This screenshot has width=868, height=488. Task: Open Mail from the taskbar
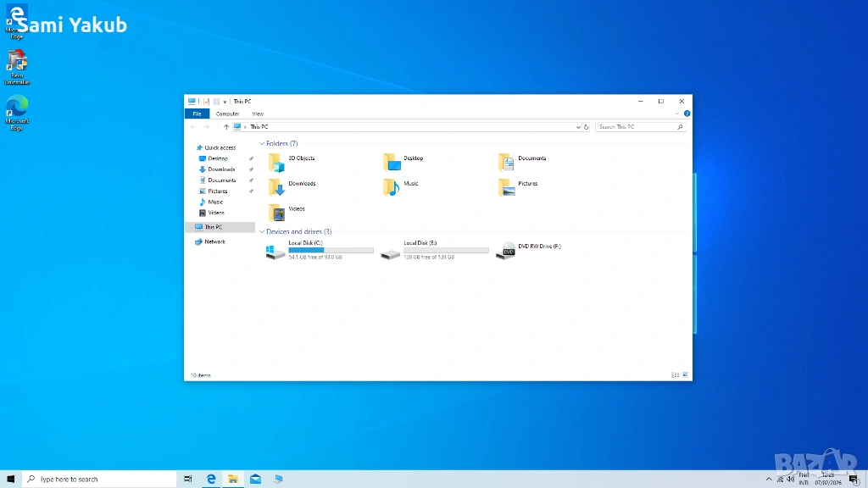255,479
